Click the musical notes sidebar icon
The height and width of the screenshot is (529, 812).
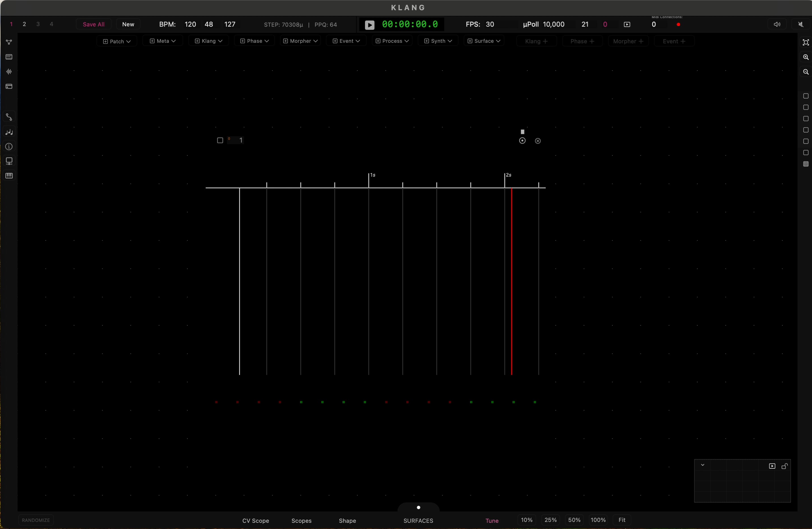tap(9, 132)
